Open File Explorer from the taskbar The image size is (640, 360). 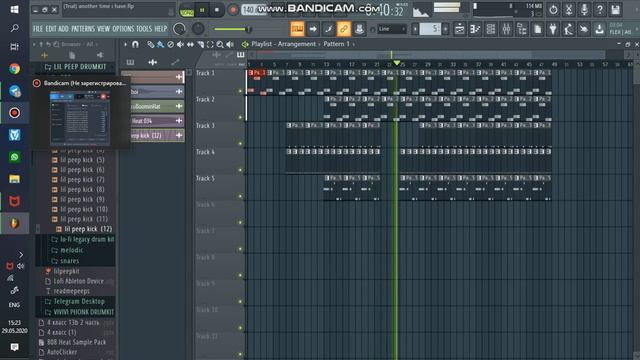point(15,179)
